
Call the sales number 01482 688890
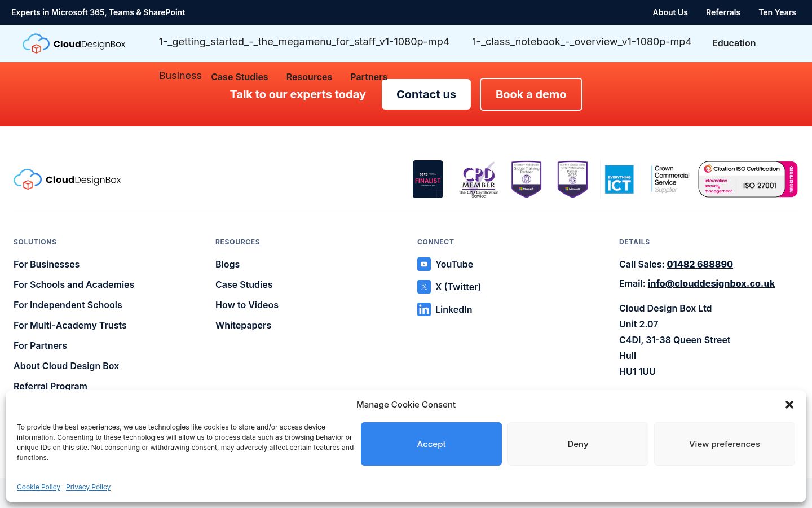coord(700,264)
